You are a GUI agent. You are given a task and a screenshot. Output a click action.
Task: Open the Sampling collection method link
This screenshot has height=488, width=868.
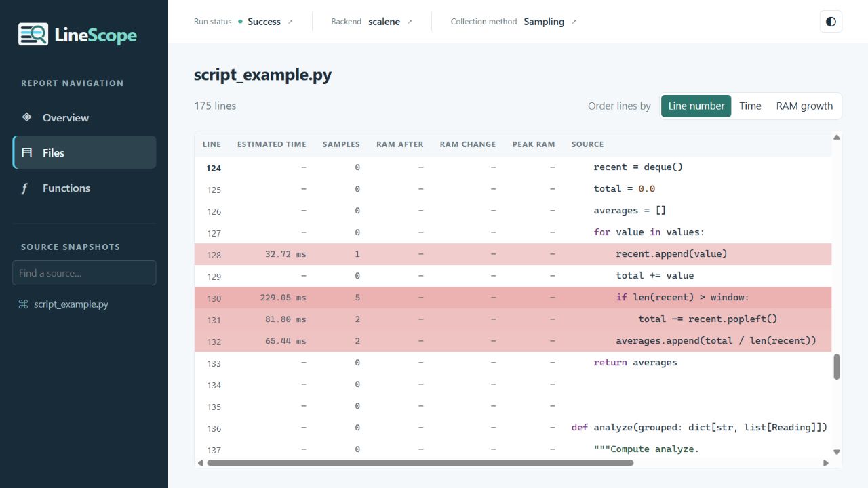tap(550, 22)
